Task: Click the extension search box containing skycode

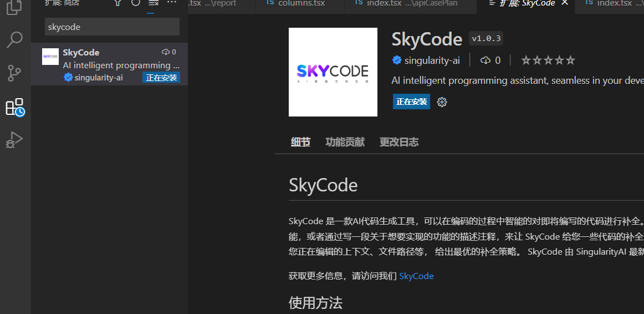Action: tap(112, 27)
